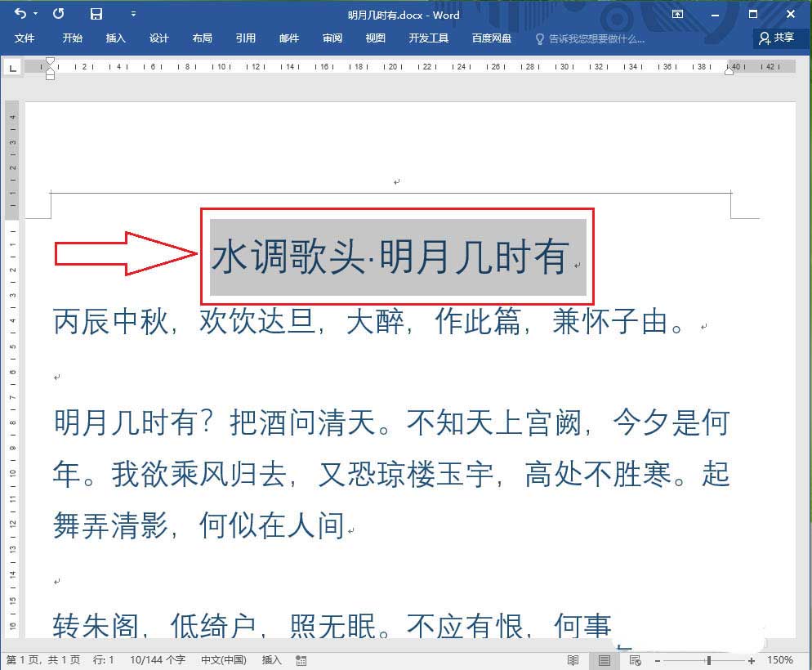Switch to the 布局 (Layout) tab
Image resolution: width=812 pixels, height=670 pixels.
[202, 38]
